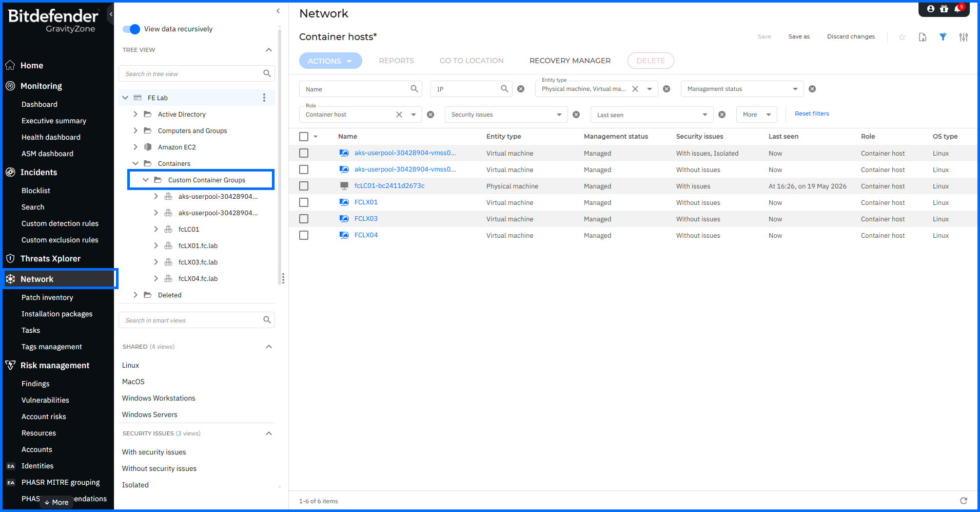The image size is (980, 512).
Task: Clear the Container host role value
Action: point(399,115)
